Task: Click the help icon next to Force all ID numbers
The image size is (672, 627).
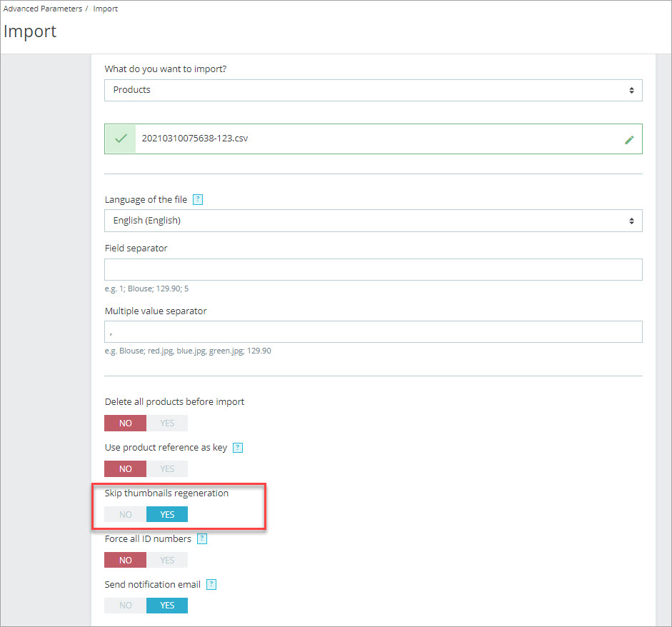Action: tap(202, 539)
